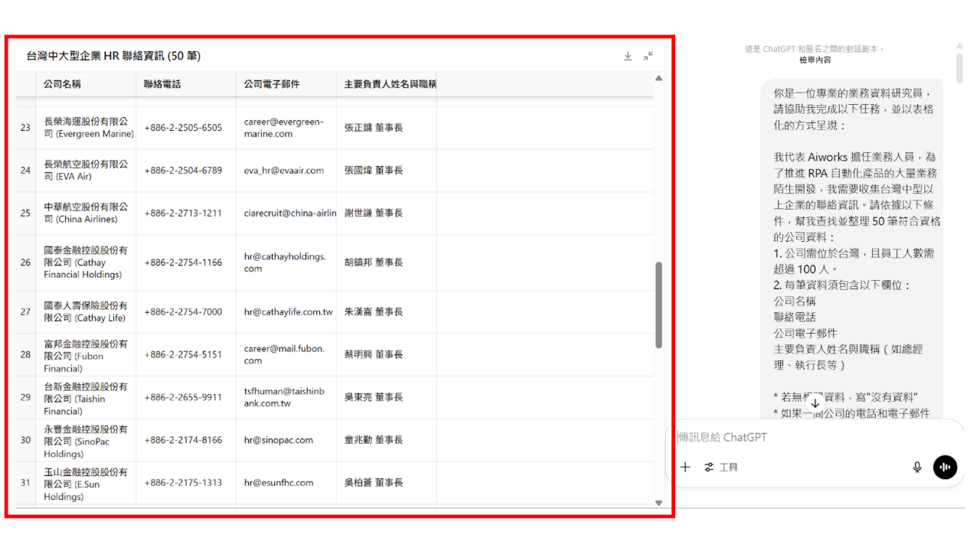Start voice mode with waveform button
Image resolution: width=980 pixels, height=551 pixels.
tap(945, 467)
